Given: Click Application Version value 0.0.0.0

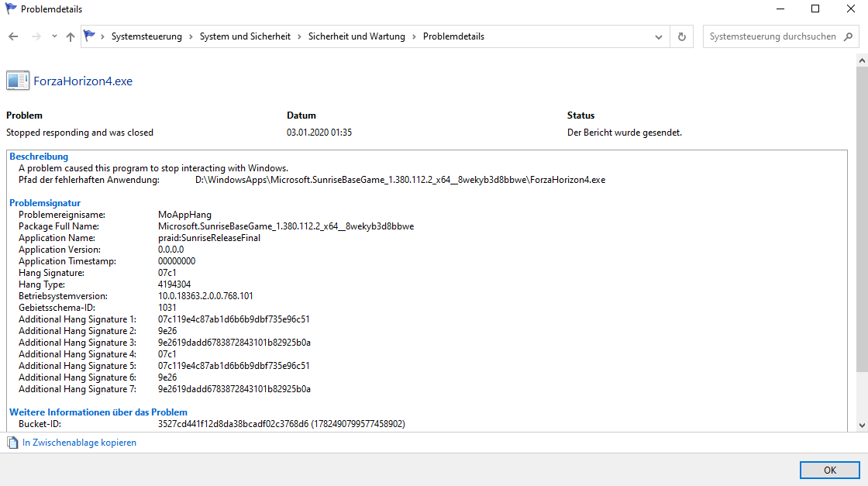Looking at the screenshot, I should coord(171,250).
